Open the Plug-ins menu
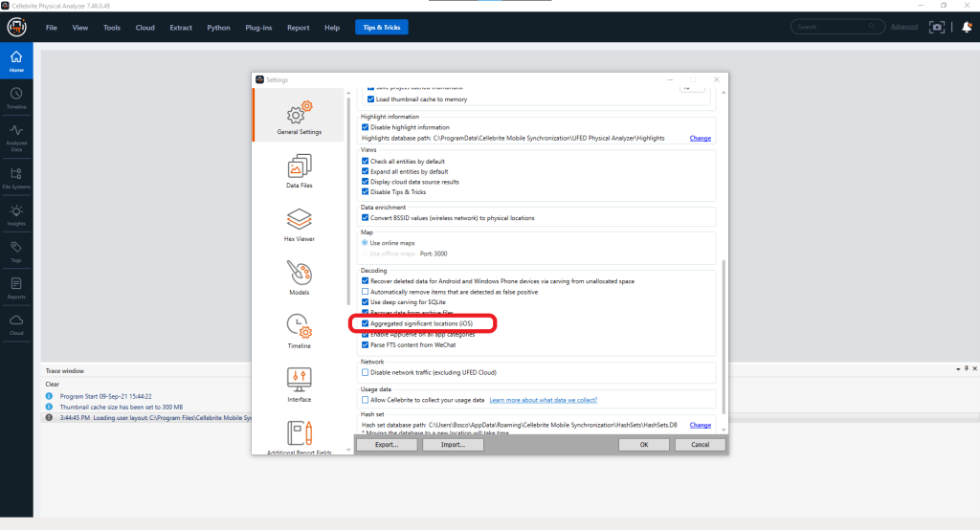This screenshot has height=530, width=980. pyautogui.click(x=257, y=28)
